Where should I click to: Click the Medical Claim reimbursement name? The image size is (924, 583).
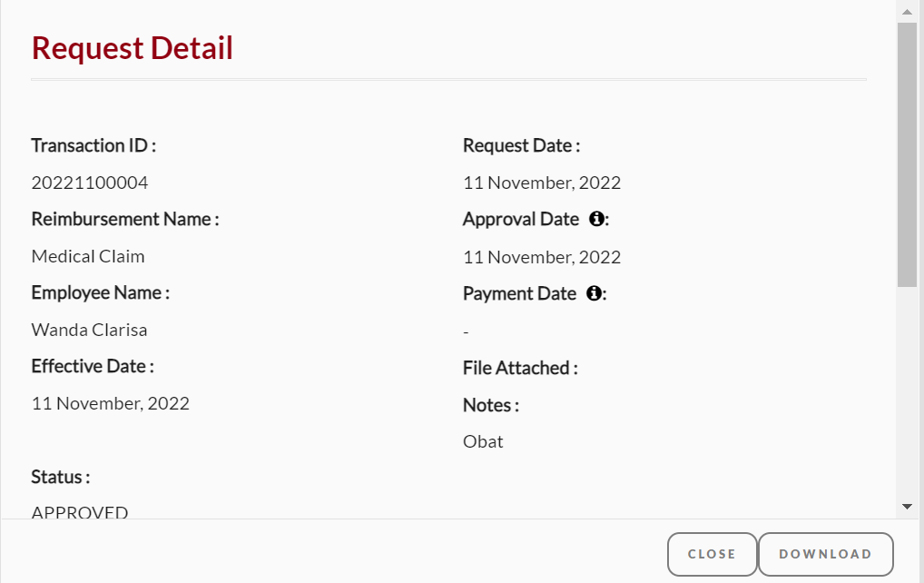click(x=88, y=256)
